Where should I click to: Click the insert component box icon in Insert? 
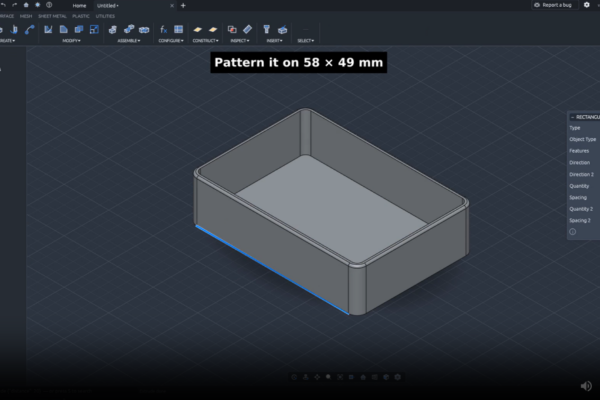pyautogui.click(x=282, y=29)
